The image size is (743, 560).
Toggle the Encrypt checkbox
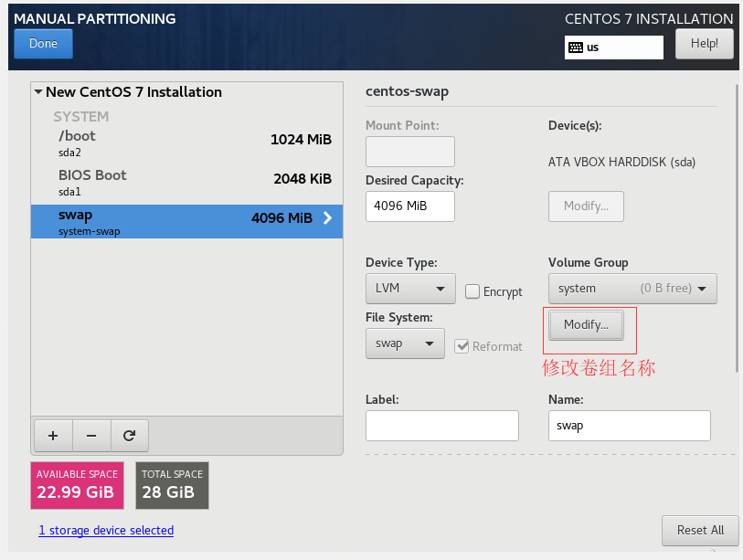click(x=472, y=291)
